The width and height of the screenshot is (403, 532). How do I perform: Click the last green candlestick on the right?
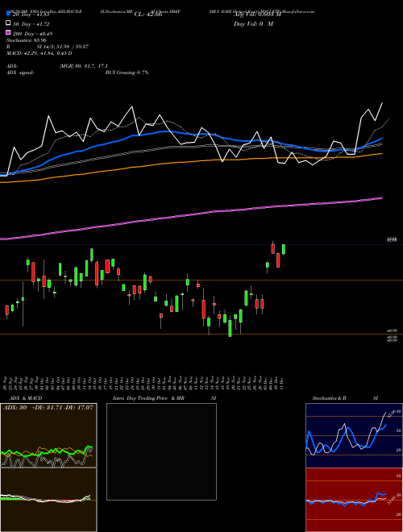(284, 249)
